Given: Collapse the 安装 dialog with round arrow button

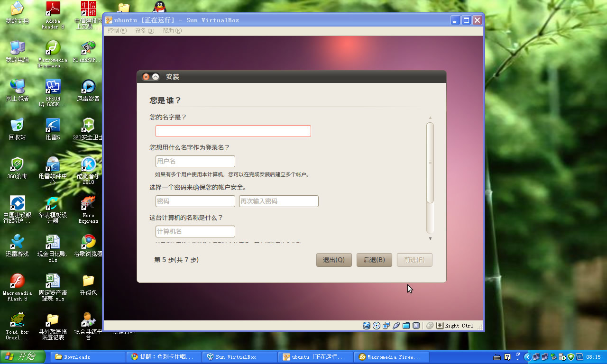Looking at the screenshot, I should pyautogui.click(x=156, y=77).
